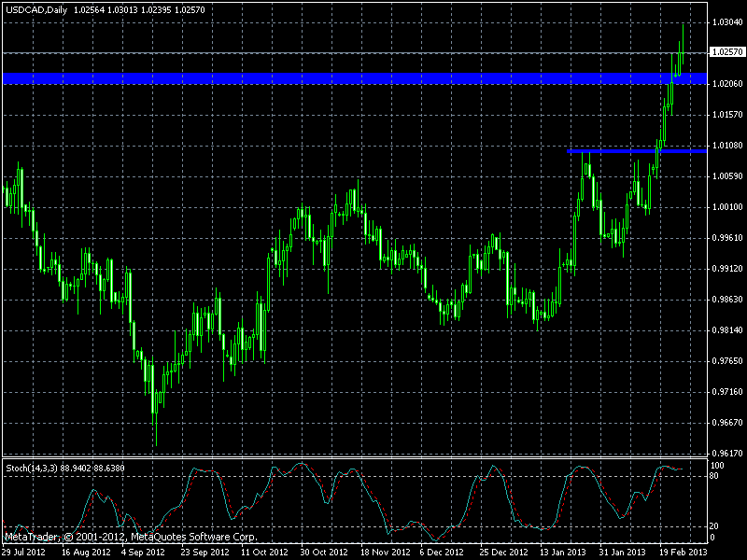Click the 23 Sep 2012 date label
The width and height of the screenshot is (747, 560).
[204, 553]
